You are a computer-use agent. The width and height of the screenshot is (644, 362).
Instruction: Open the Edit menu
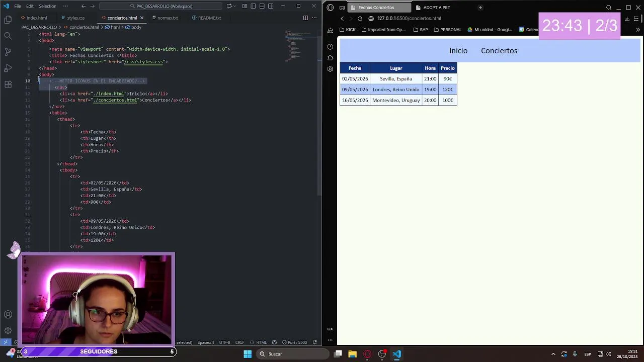point(30,6)
